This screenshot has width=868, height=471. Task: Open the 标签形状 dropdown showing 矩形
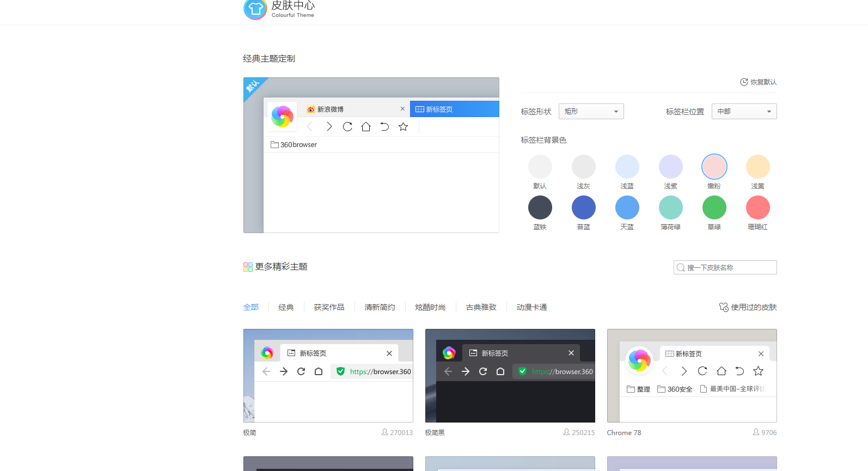[591, 112]
